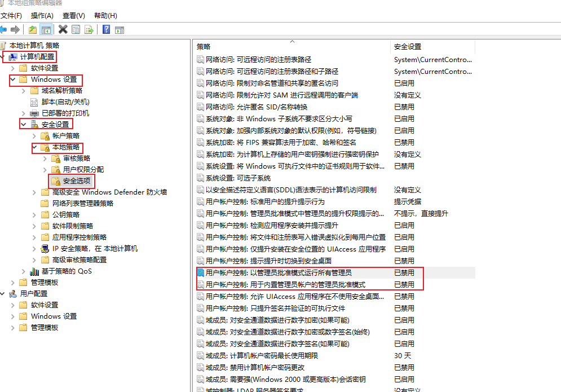Click the Back arrow toolbar icon

coord(3,30)
